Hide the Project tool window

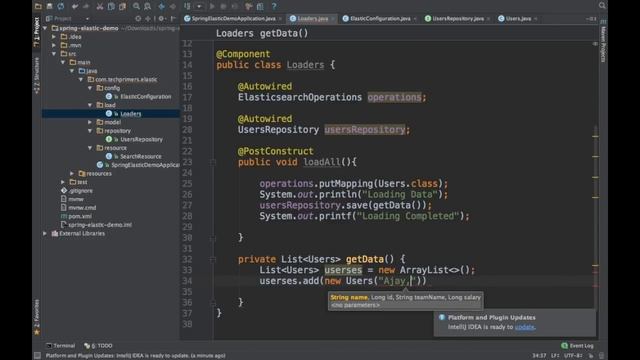point(173,18)
